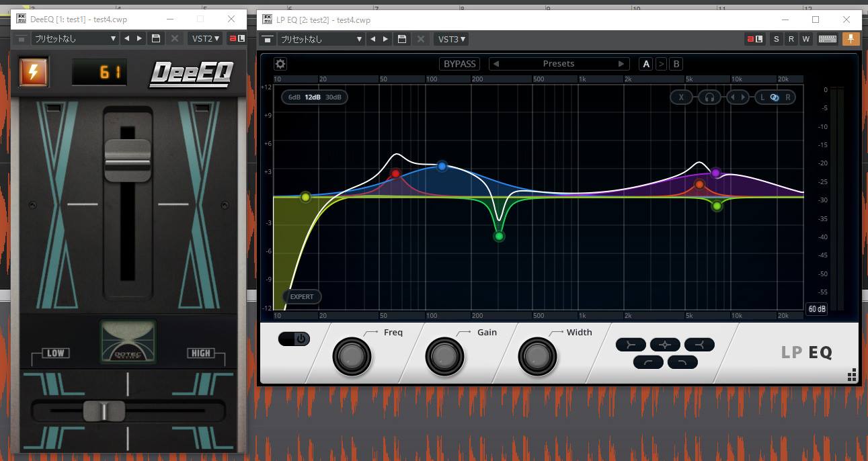Click the X button above the graph
Screen dimensions: 868x461
[682, 97]
